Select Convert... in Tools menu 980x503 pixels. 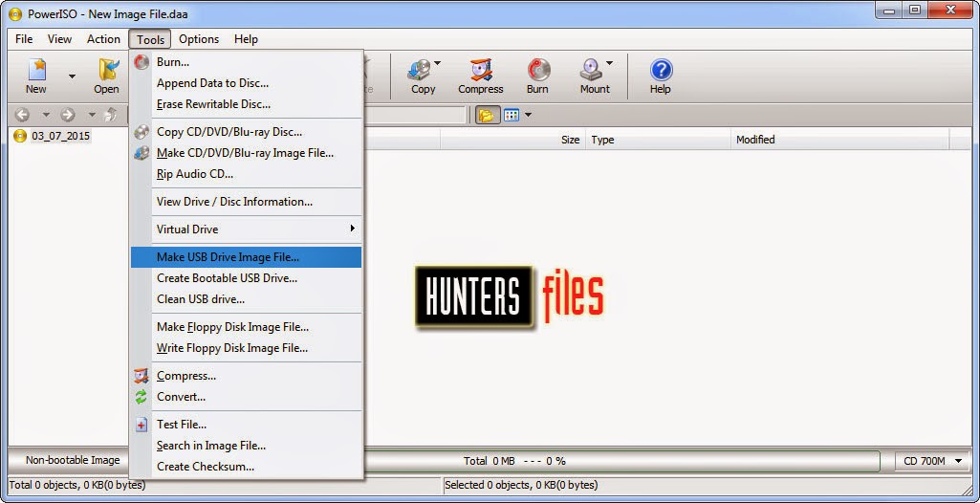[247, 397]
